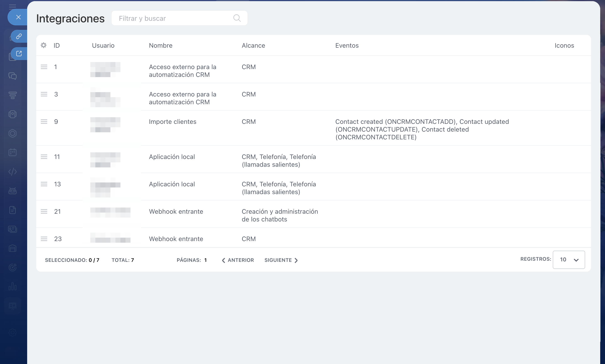605x364 pixels.
Task: Sort by the Alcance column header
Action: 253,45
